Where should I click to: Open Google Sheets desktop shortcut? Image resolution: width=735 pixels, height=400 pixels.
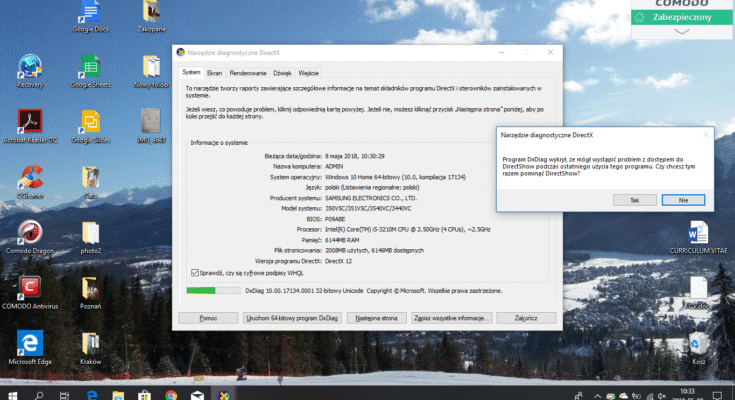pyautogui.click(x=90, y=71)
